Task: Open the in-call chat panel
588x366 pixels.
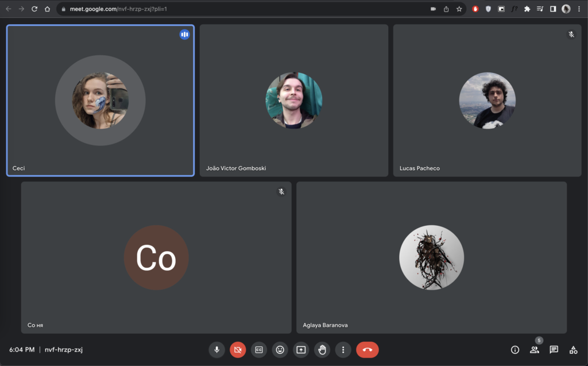Action: point(554,349)
